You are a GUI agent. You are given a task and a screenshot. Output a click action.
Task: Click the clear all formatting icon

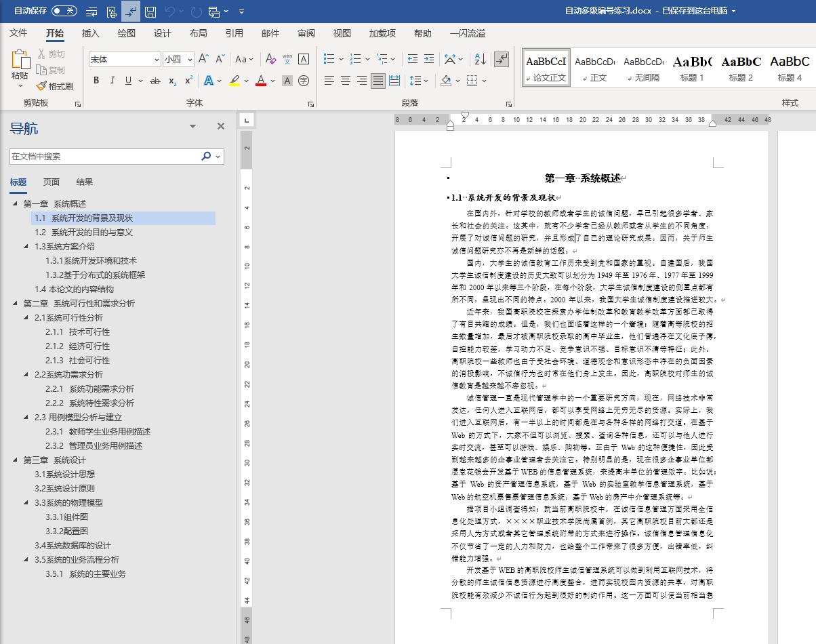click(269, 59)
